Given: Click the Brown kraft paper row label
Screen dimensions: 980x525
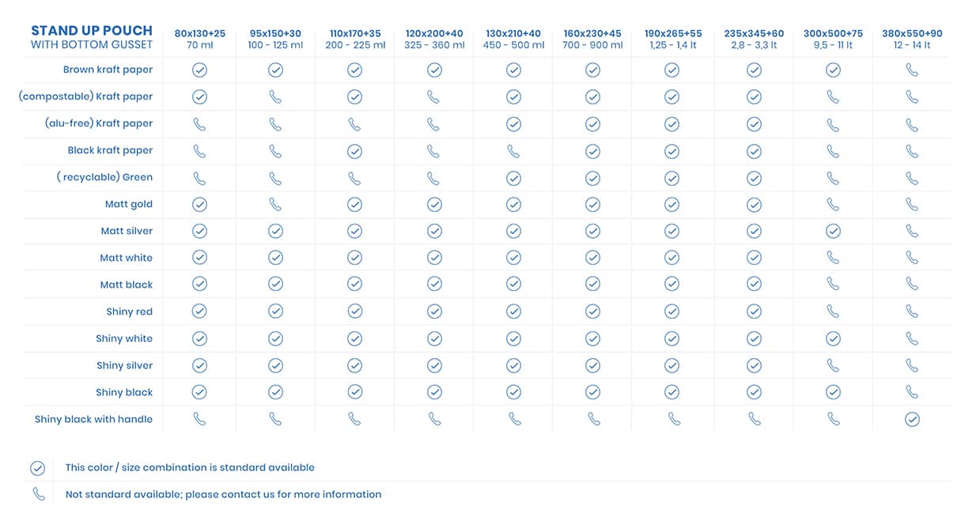Looking at the screenshot, I should 108,70.
